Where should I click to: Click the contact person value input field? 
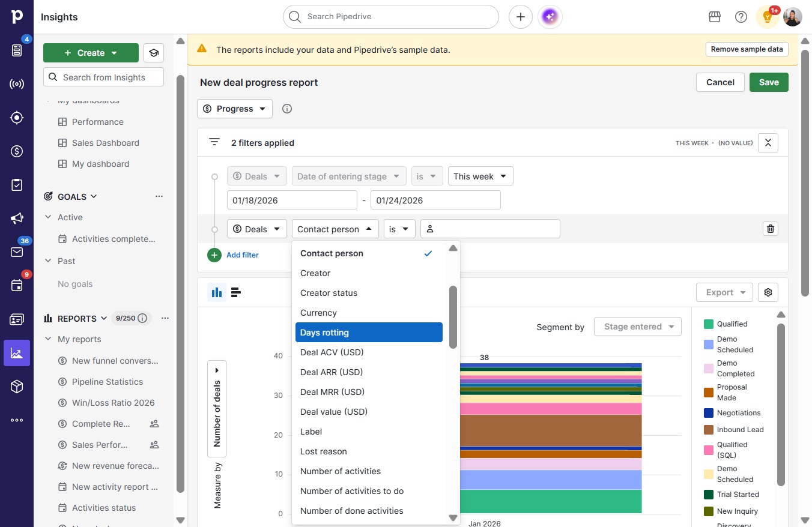490,229
